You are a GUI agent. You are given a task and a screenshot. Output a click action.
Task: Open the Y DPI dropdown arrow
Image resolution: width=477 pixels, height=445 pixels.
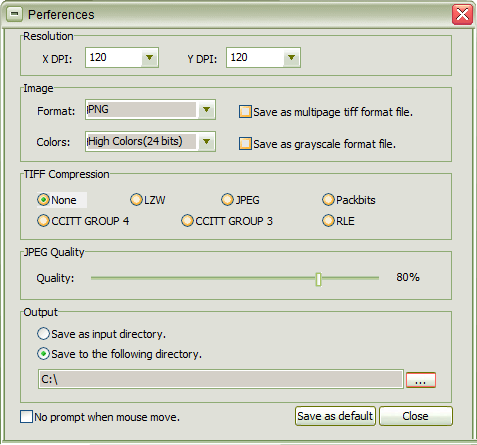[291, 58]
